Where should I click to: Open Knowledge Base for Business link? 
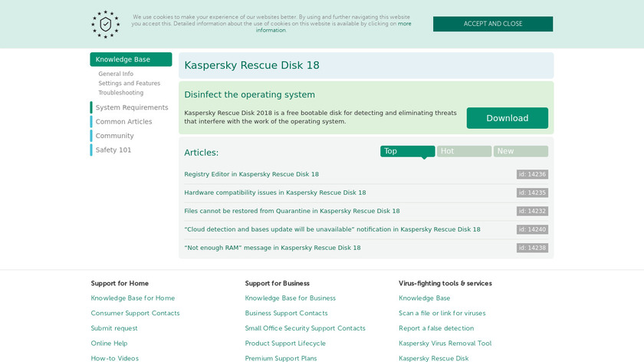click(x=291, y=298)
